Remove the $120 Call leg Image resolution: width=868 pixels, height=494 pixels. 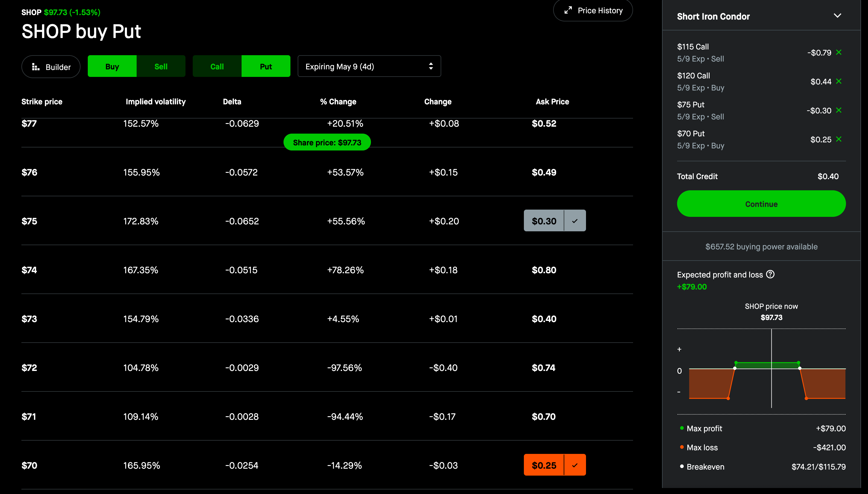coord(839,81)
